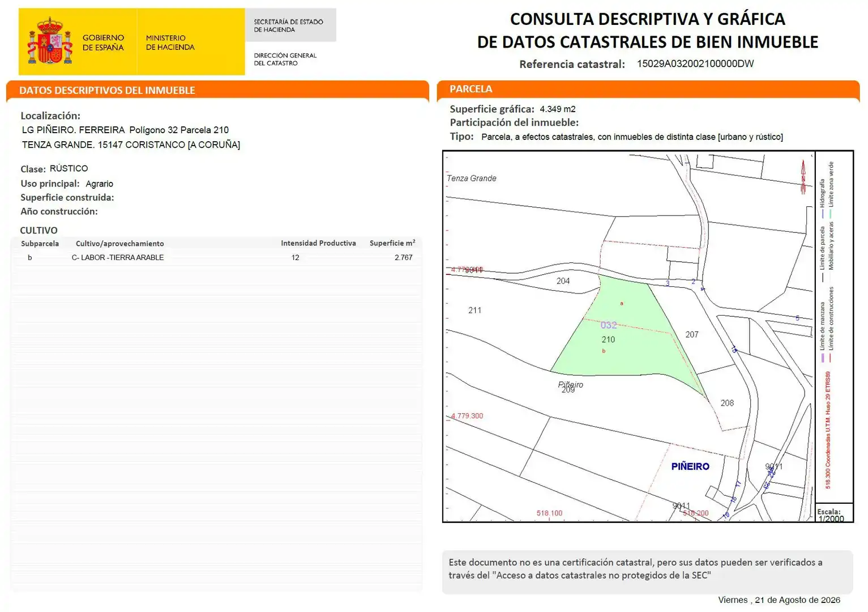
Task: Click the 'PARCELA' section header
Action: 471,89
